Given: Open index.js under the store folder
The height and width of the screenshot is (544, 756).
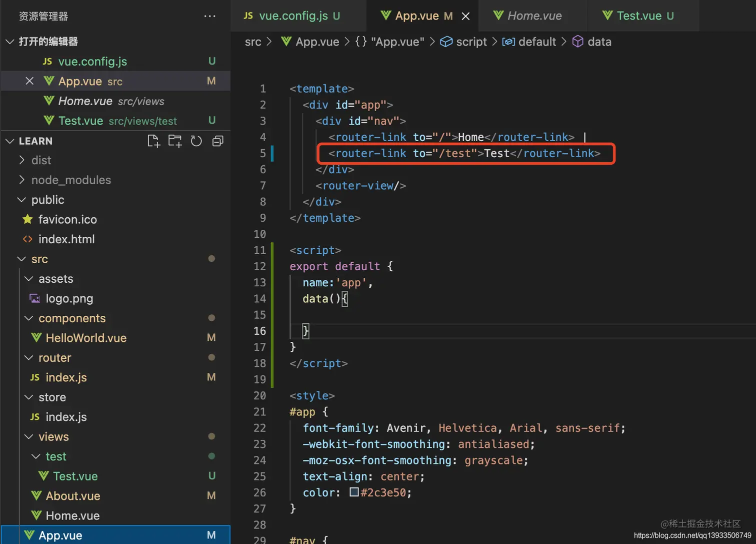Looking at the screenshot, I should point(115,417).
